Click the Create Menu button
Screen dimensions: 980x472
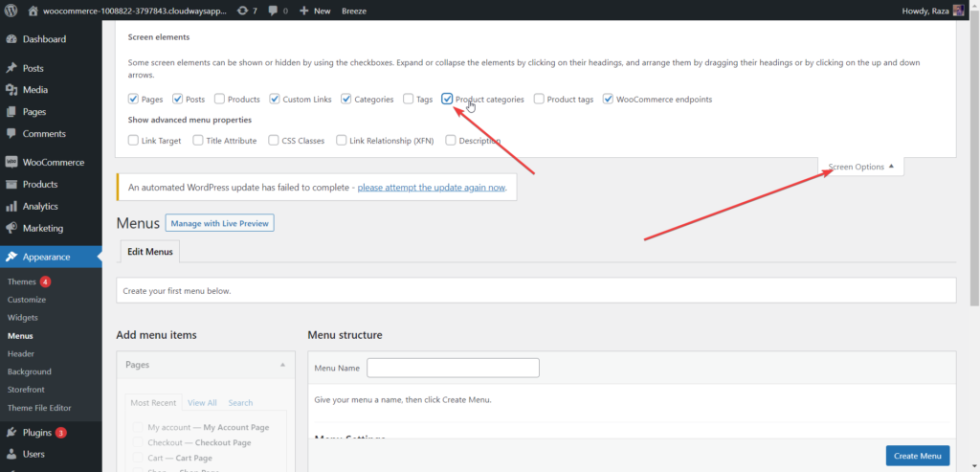[917, 456]
